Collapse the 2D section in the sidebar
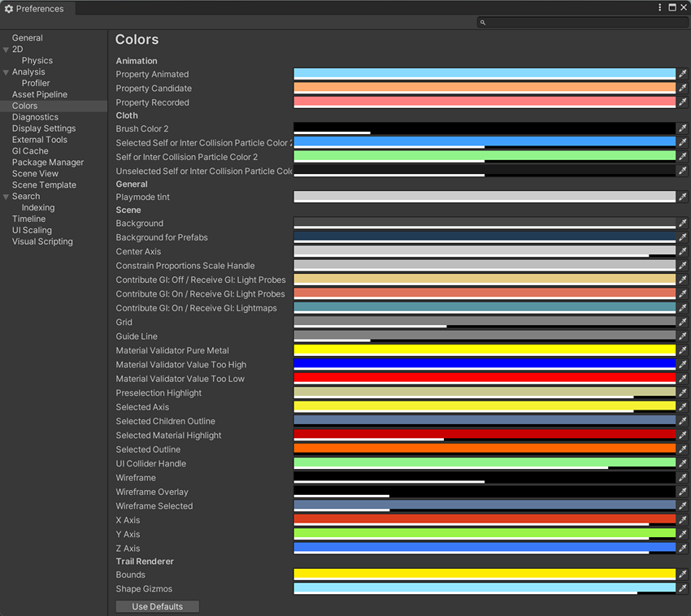 coord(6,49)
